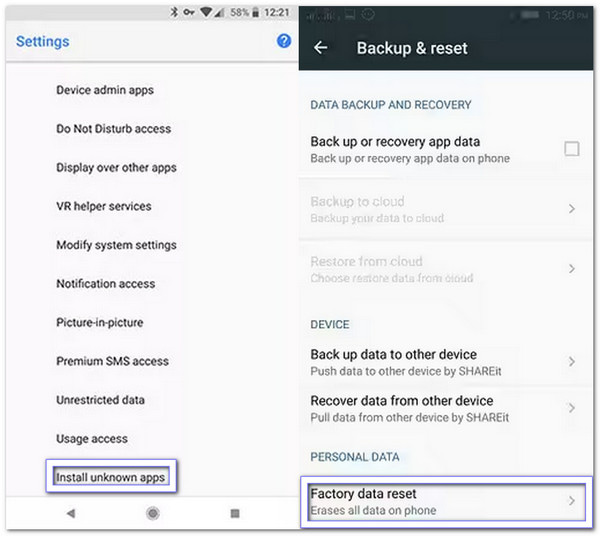
Task: Tap the circular home navigation button
Action: coord(153,513)
